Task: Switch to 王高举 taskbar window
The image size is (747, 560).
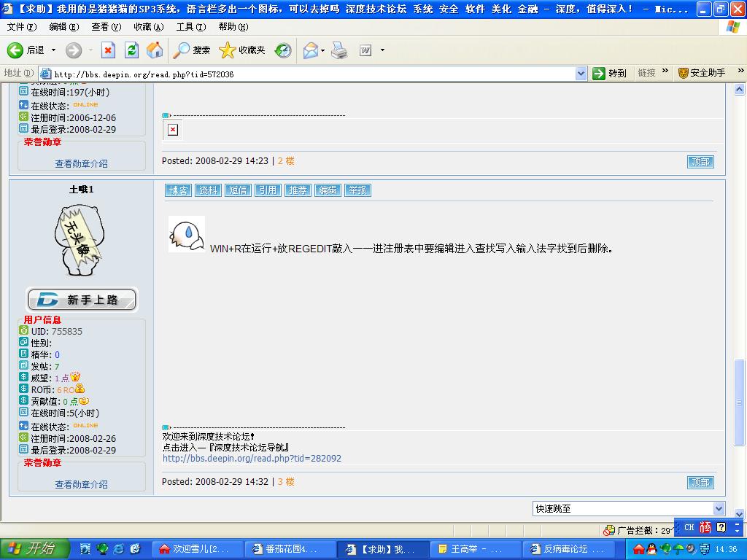Action: pyautogui.click(x=476, y=549)
